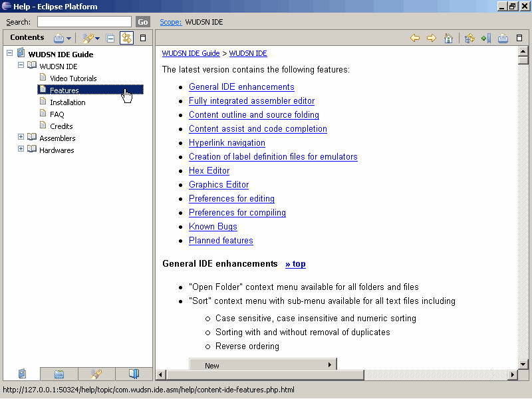Click the » top link
The image size is (532, 399).
tap(295, 263)
